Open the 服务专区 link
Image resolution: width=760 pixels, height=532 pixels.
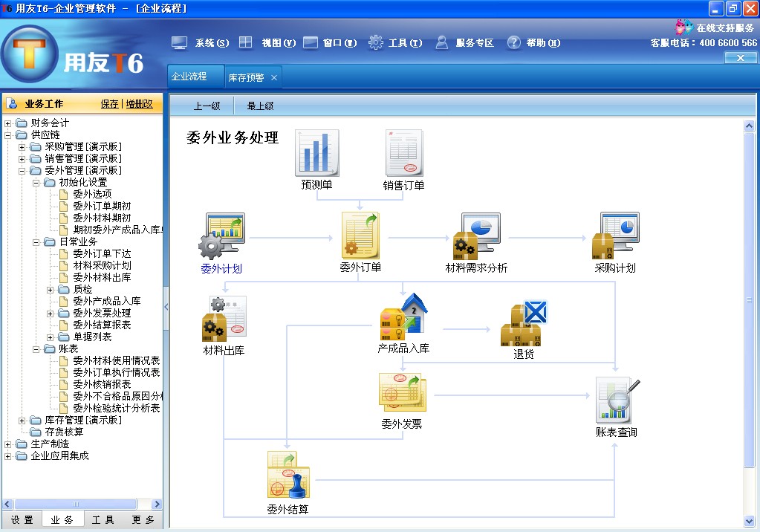pos(475,42)
